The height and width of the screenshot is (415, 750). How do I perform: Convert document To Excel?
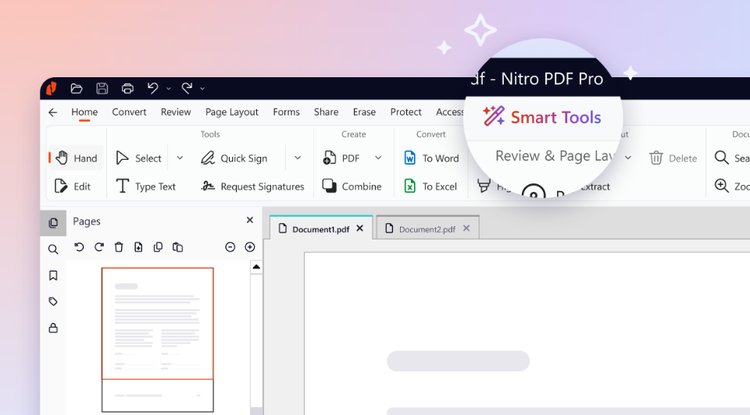tap(430, 186)
